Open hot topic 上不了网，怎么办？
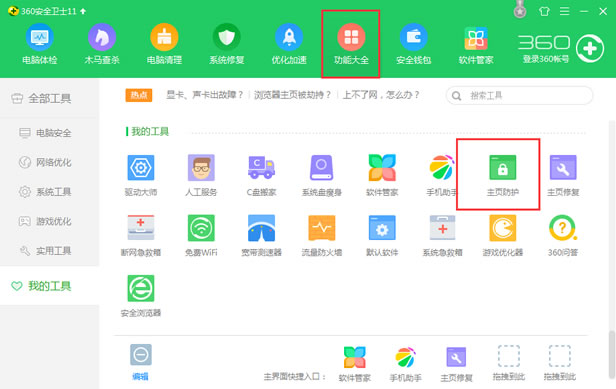 (381, 95)
